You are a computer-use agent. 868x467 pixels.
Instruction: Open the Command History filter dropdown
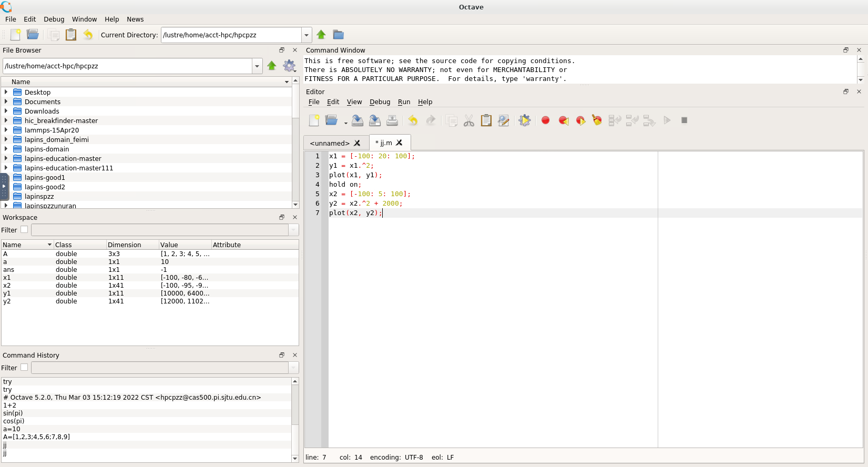coord(293,368)
